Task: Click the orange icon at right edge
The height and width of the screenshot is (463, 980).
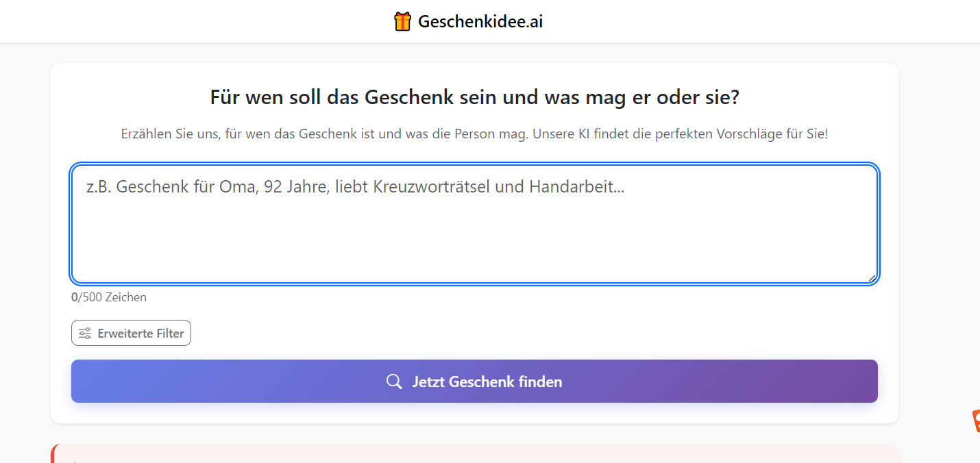Action: 976,421
